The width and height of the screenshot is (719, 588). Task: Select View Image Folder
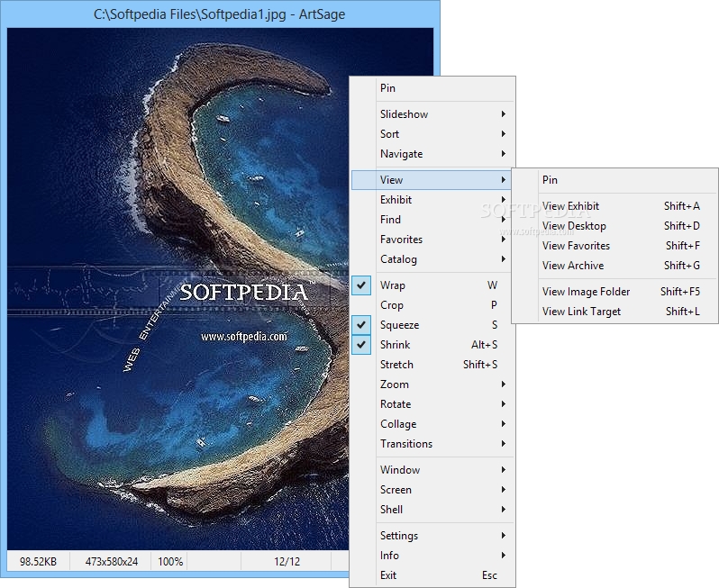coord(614,292)
